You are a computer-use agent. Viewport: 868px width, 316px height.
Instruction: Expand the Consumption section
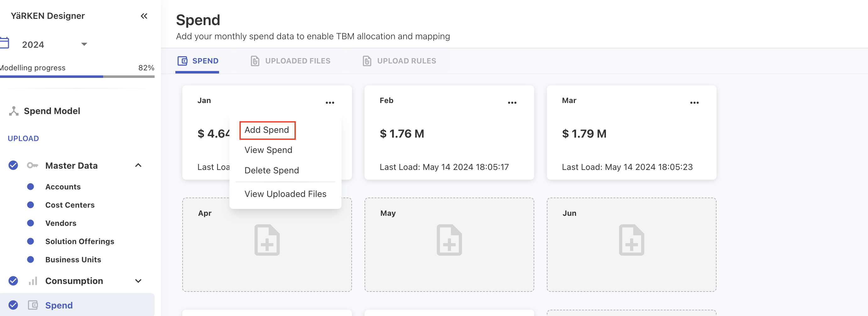[138, 281]
